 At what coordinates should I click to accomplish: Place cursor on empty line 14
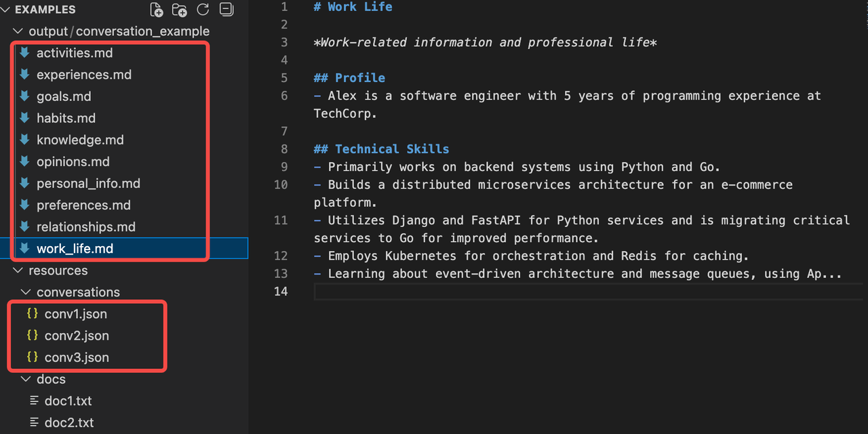click(589, 292)
